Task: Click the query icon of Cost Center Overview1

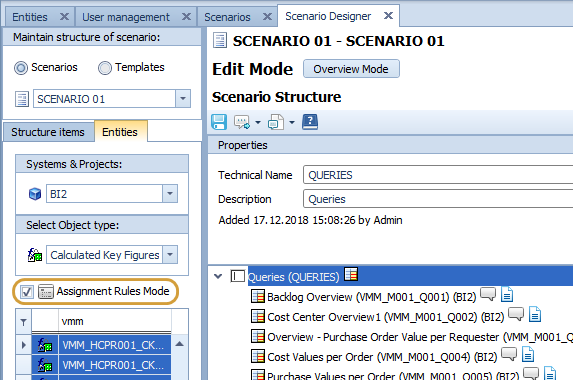Action: click(258, 316)
